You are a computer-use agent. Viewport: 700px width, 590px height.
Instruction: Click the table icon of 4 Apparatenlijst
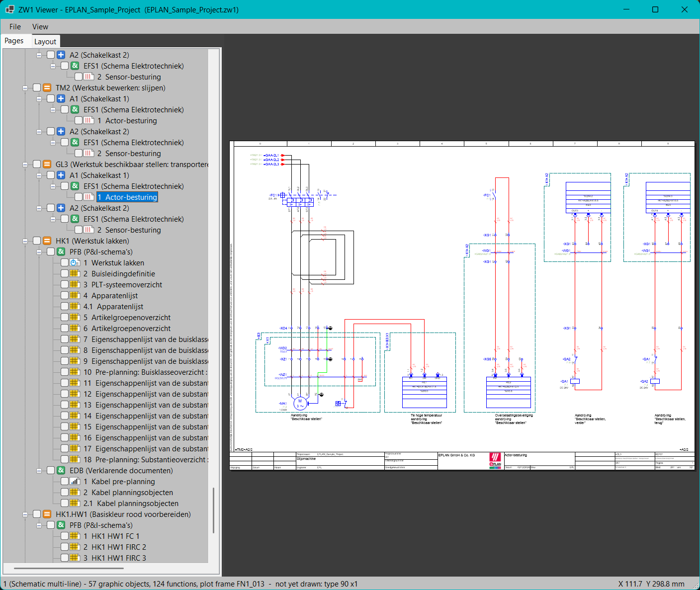pyautogui.click(x=75, y=296)
